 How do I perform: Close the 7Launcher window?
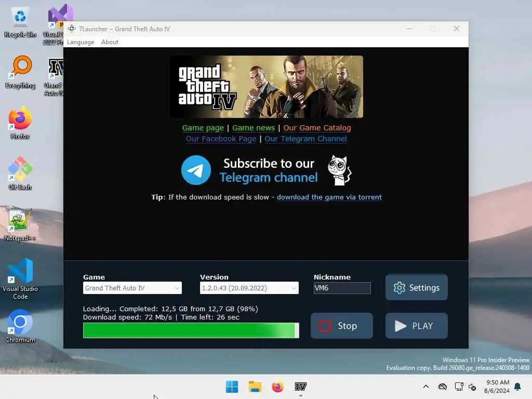pos(456,29)
